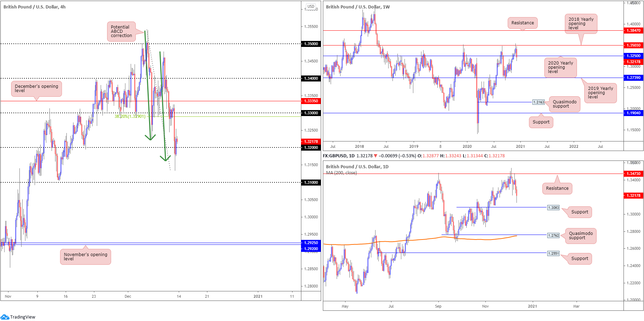The width and height of the screenshot is (644, 321).
Task: Click the 1.33000 price label on 4h chart
Action: [311, 113]
